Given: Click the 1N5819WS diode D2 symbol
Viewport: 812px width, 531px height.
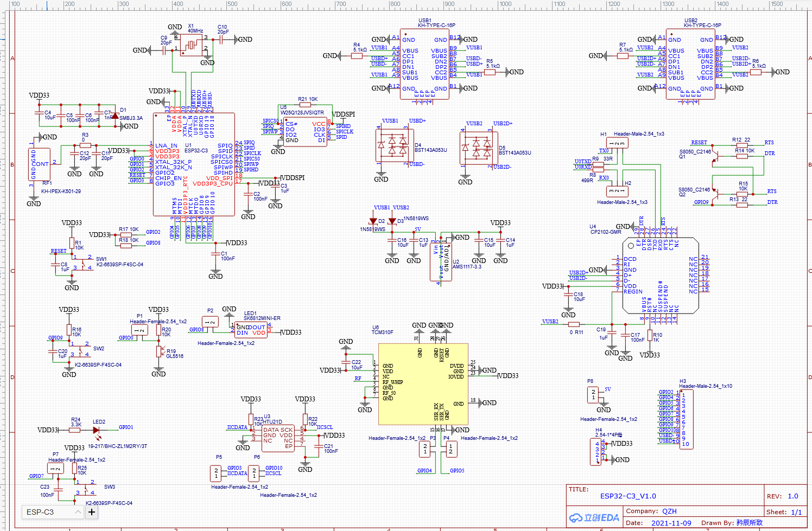Looking at the screenshot, I should pyautogui.click(x=373, y=220).
